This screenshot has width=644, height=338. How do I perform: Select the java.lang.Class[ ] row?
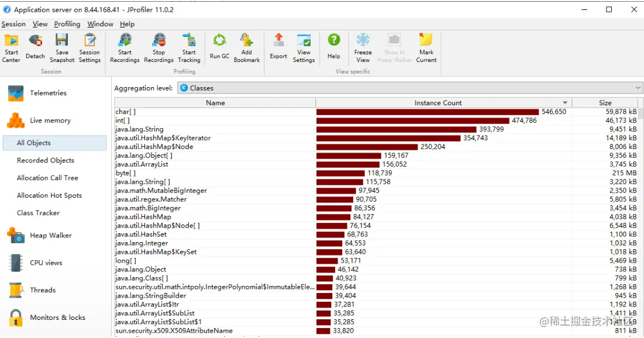click(376, 278)
